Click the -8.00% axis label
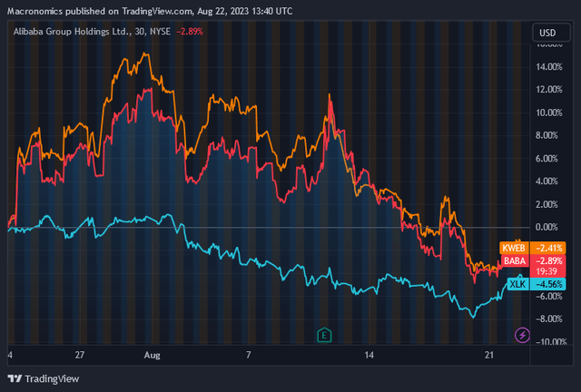 (548, 318)
